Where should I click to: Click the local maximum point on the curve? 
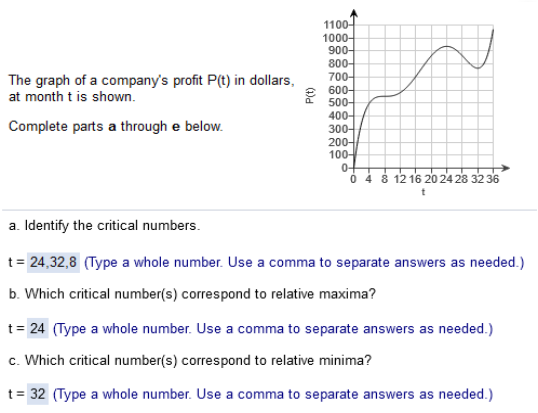[x=446, y=46]
